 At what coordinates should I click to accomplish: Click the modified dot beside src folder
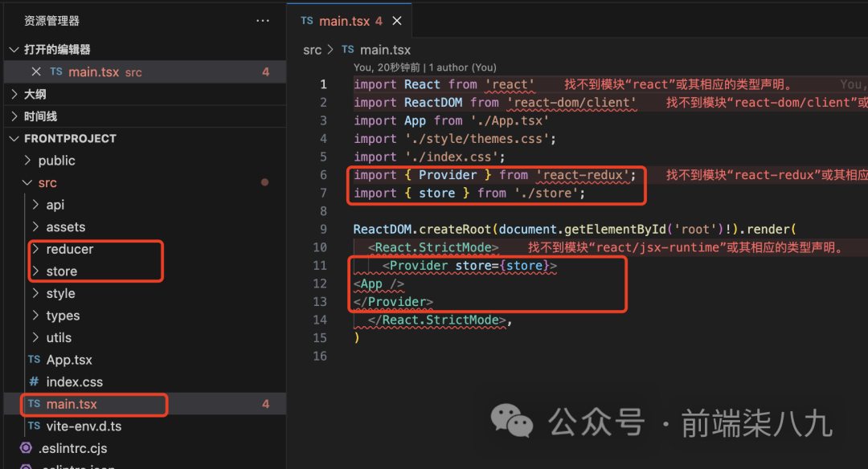point(264,182)
